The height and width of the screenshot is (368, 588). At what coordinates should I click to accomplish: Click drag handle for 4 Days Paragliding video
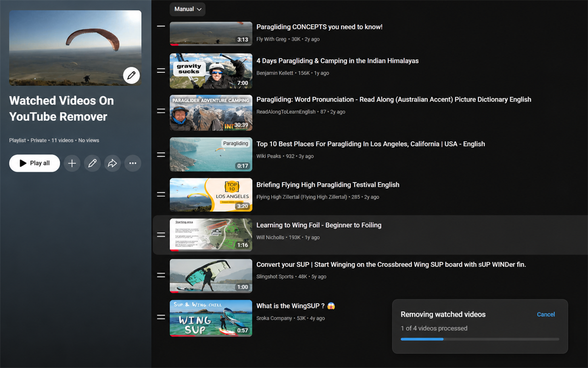pyautogui.click(x=161, y=71)
